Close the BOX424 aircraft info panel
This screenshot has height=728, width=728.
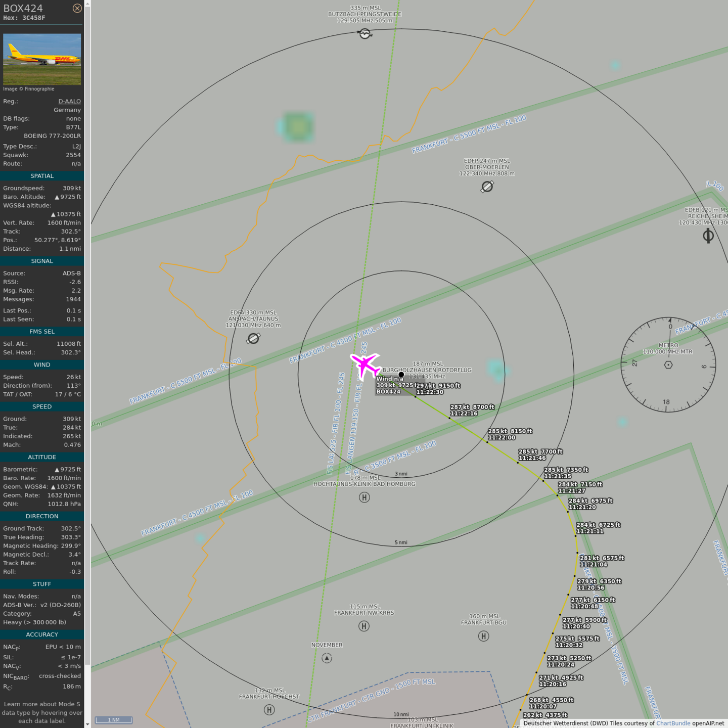pyautogui.click(x=77, y=8)
